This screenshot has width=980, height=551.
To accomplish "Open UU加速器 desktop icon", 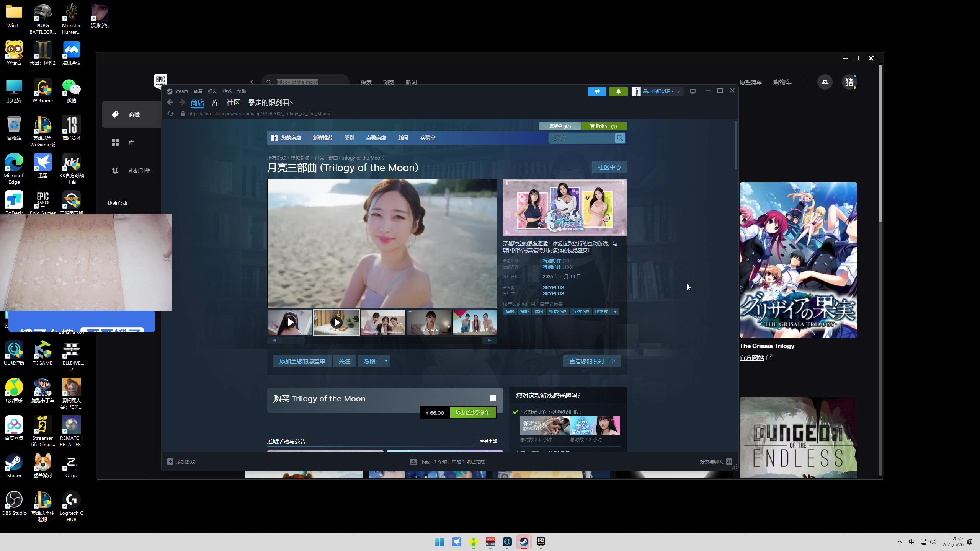I will point(14,353).
